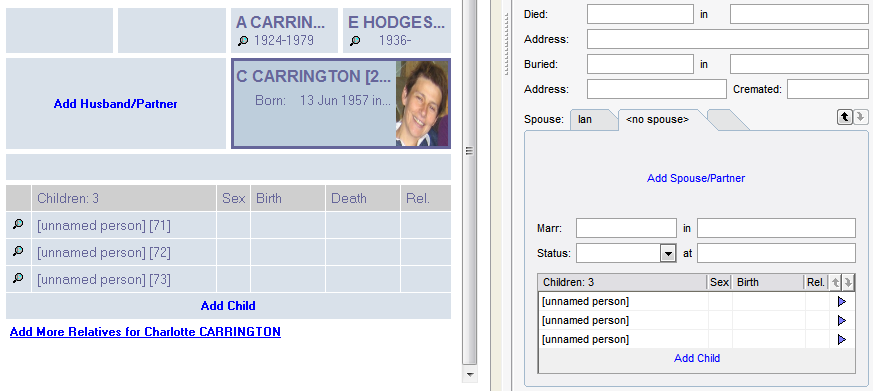This screenshot has height=391, width=873.
Task: Click family view scrollbar down arrow
Action: pos(470,374)
